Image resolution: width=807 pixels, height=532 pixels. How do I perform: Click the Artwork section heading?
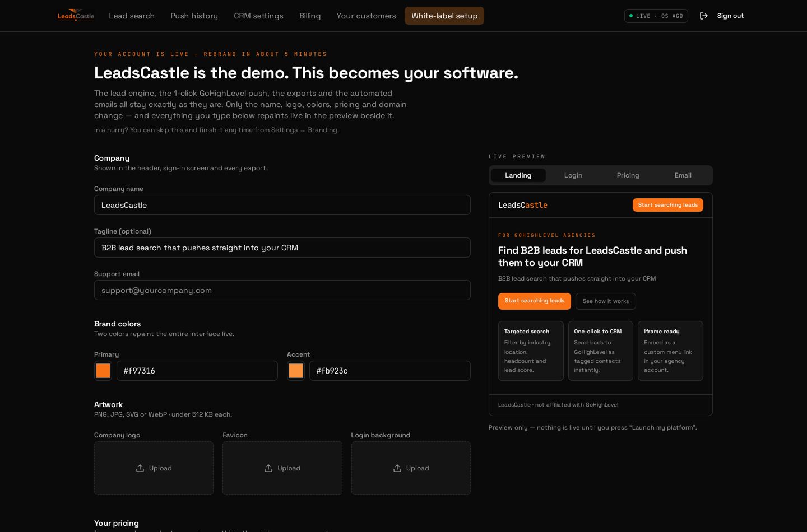[108, 404]
